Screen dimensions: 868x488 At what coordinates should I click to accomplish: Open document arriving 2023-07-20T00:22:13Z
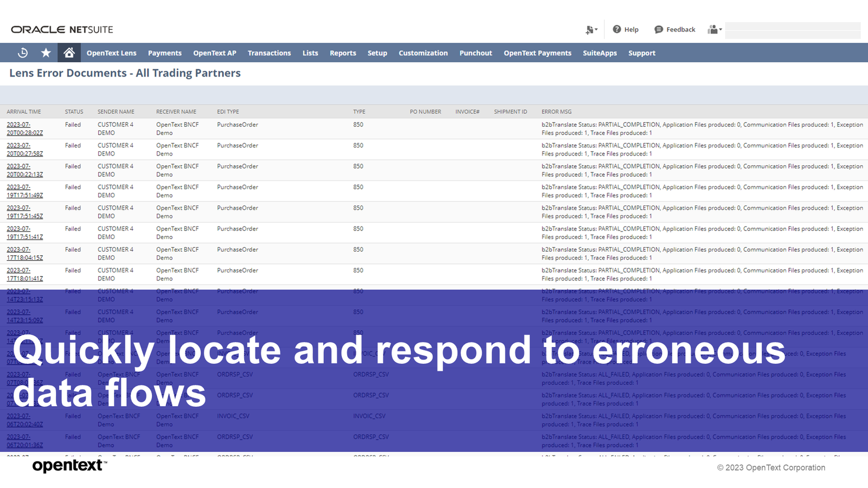(24, 170)
